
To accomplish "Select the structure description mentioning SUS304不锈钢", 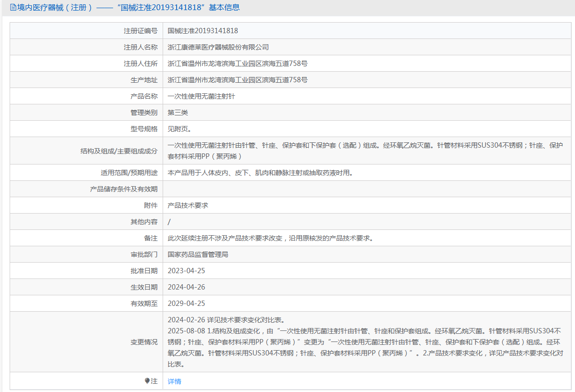I will 365,151.
